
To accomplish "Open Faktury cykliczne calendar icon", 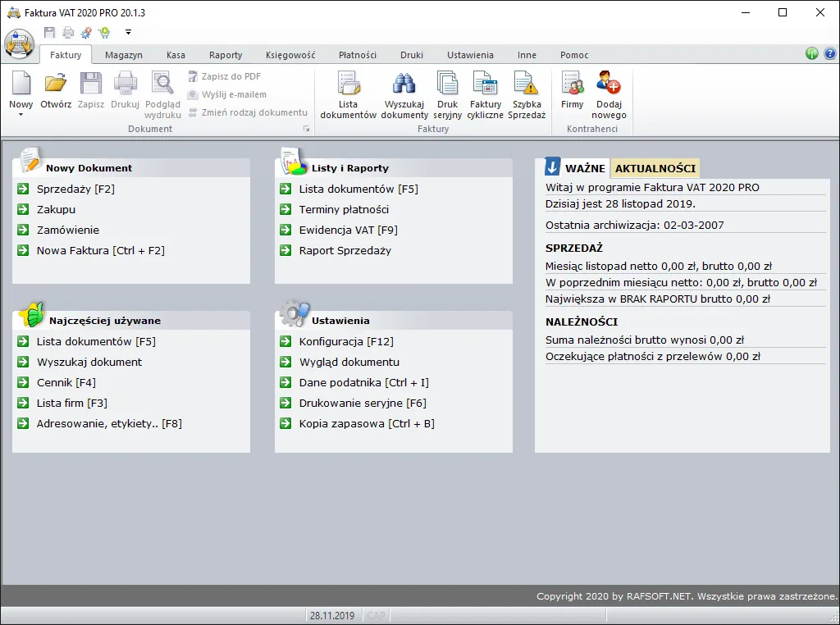I will coord(485,85).
